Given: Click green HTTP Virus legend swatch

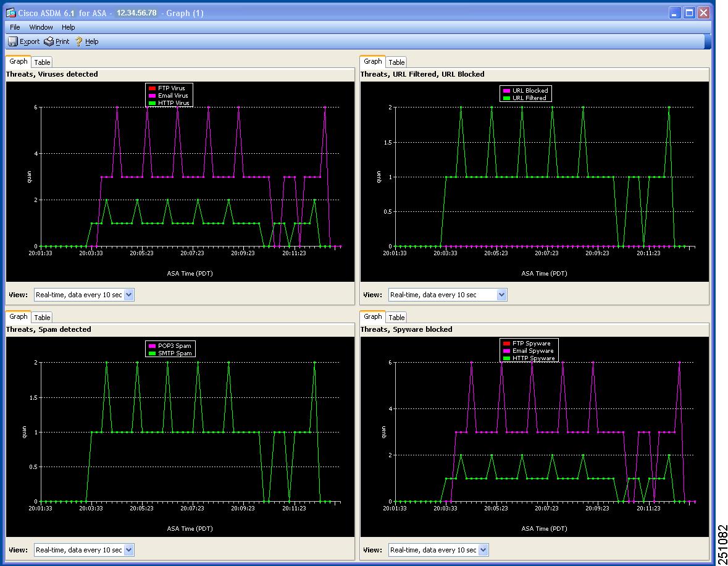Looking at the screenshot, I should click(152, 103).
